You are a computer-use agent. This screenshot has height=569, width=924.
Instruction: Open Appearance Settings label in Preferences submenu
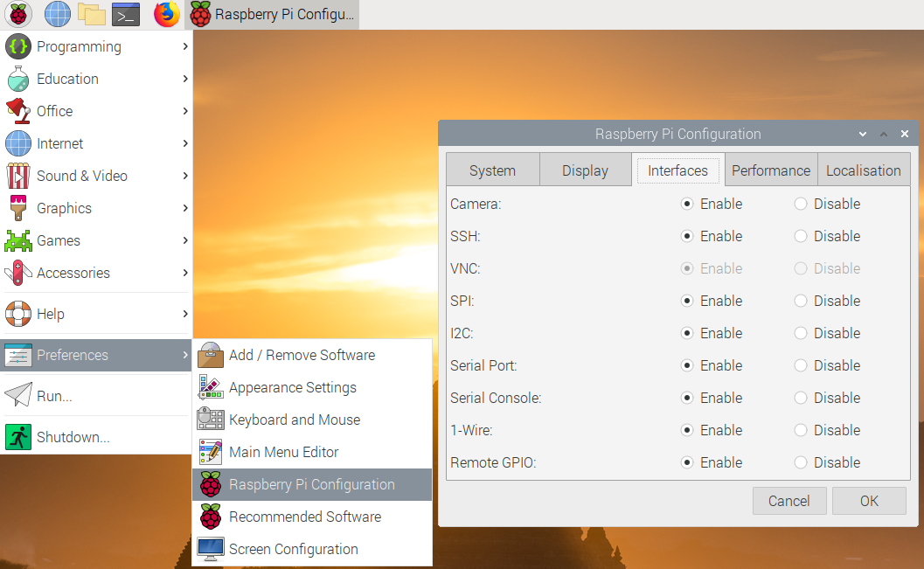tap(293, 387)
